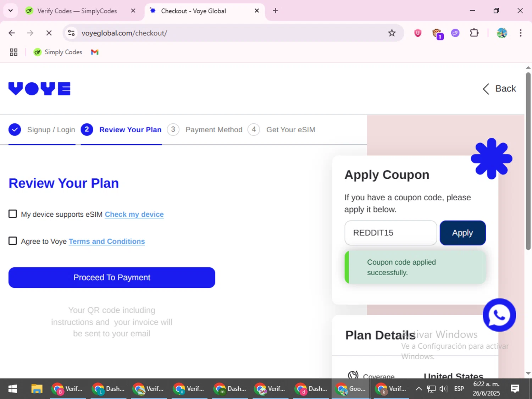
Task: Open a new browser tab
Action: pos(275,11)
